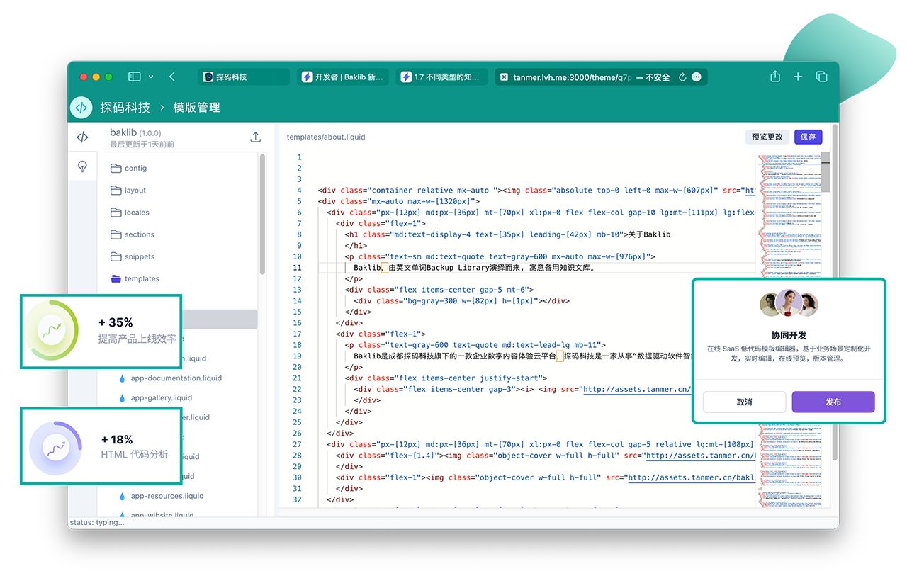Click the +35% progress ring
The image size is (907, 588).
pyautogui.click(x=51, y=330)
